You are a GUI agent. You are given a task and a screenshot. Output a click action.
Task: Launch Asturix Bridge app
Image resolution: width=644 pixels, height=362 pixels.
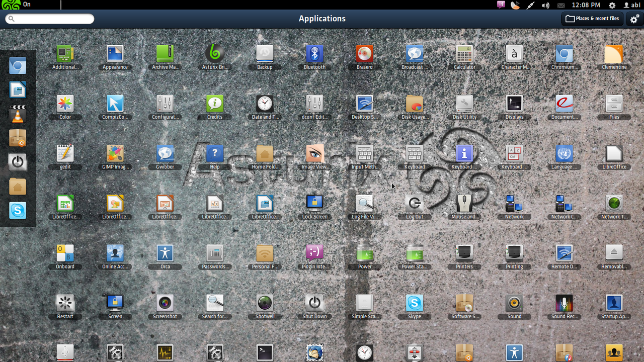tap(215, 54)
